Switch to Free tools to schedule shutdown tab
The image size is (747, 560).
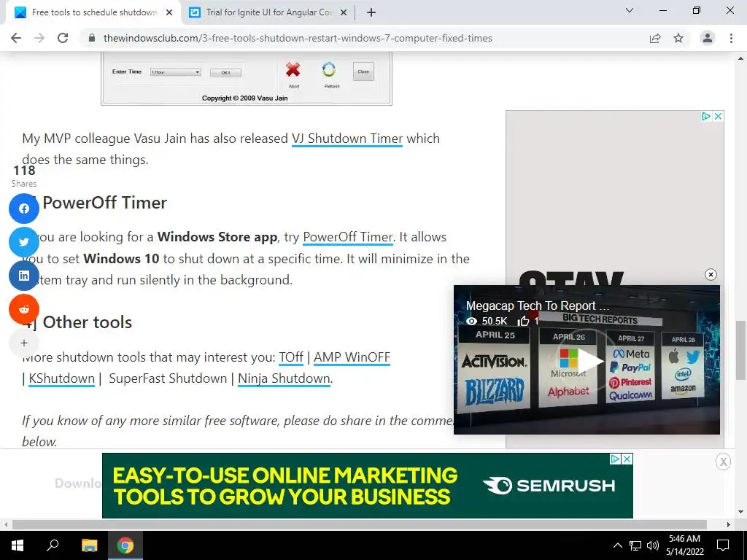tap(93, 12)
